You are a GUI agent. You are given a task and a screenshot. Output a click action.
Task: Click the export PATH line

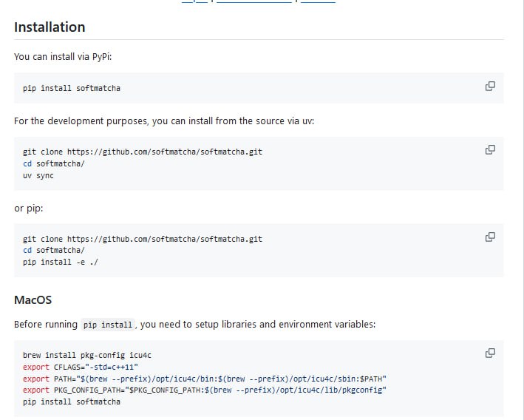click(x=205, y=378)
